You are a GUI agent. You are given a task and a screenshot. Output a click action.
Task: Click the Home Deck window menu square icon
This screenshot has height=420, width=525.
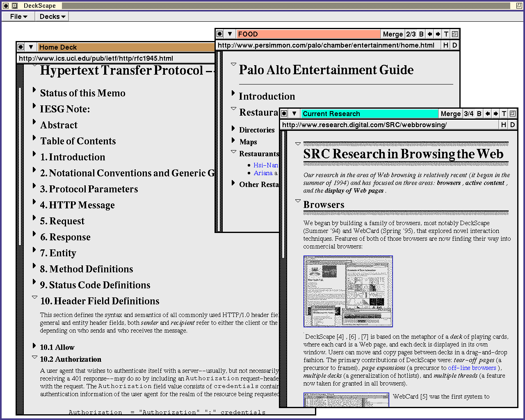coord(21,47)
